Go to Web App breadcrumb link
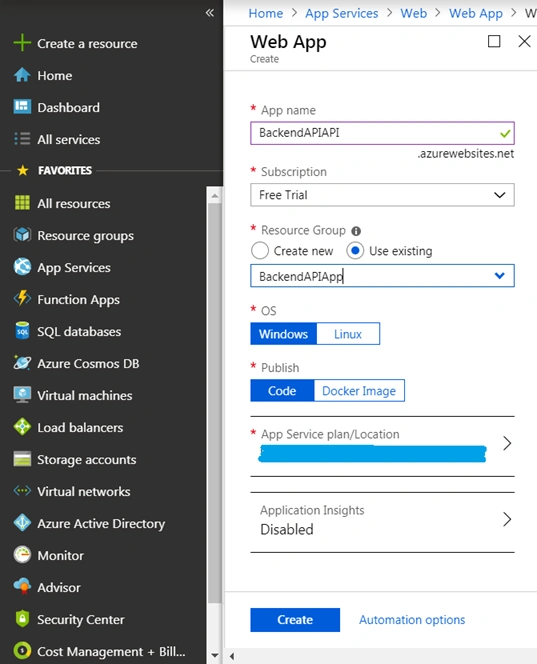This screenshot has width=537, height=664. click(x=476, y=13)
